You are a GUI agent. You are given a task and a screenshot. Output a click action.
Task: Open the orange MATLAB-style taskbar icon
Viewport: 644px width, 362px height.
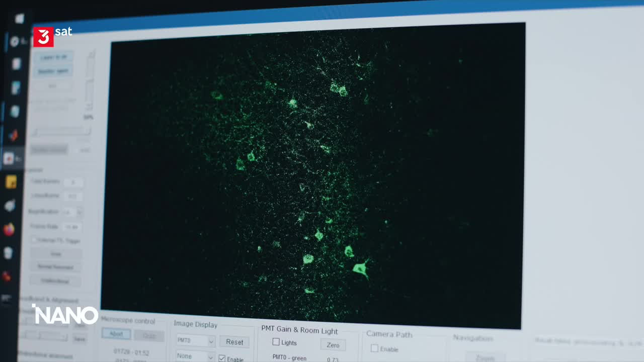pyautogui.click(x=14, y=135)
